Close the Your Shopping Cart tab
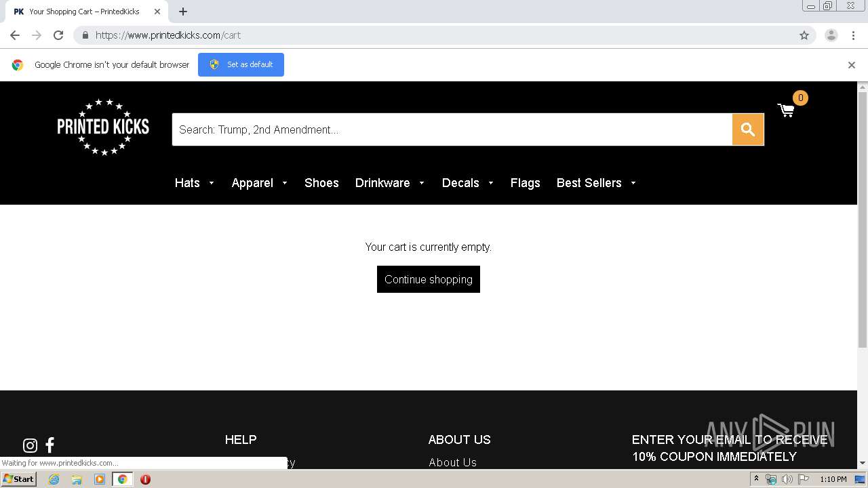Image resolution: width=868 pixels, height=488 pixels. pos(157,12)
